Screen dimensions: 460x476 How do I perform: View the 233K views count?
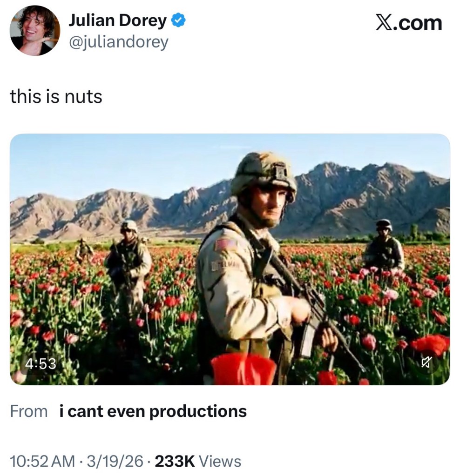175,461
